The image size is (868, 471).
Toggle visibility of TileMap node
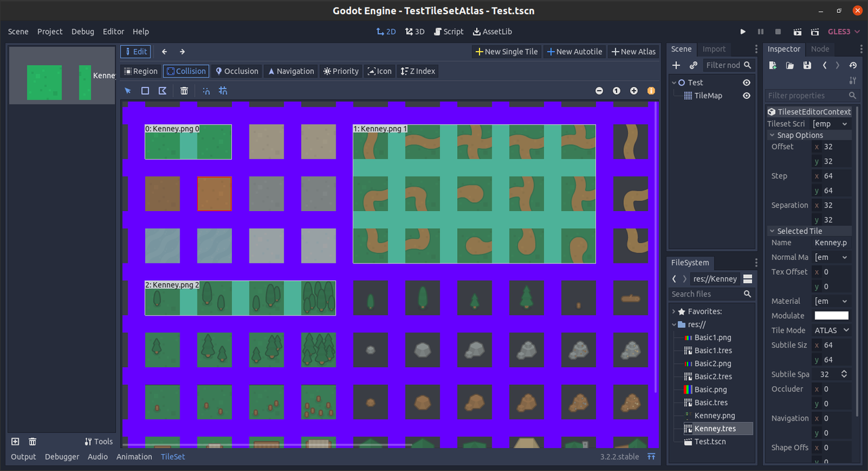pos(747,96)
